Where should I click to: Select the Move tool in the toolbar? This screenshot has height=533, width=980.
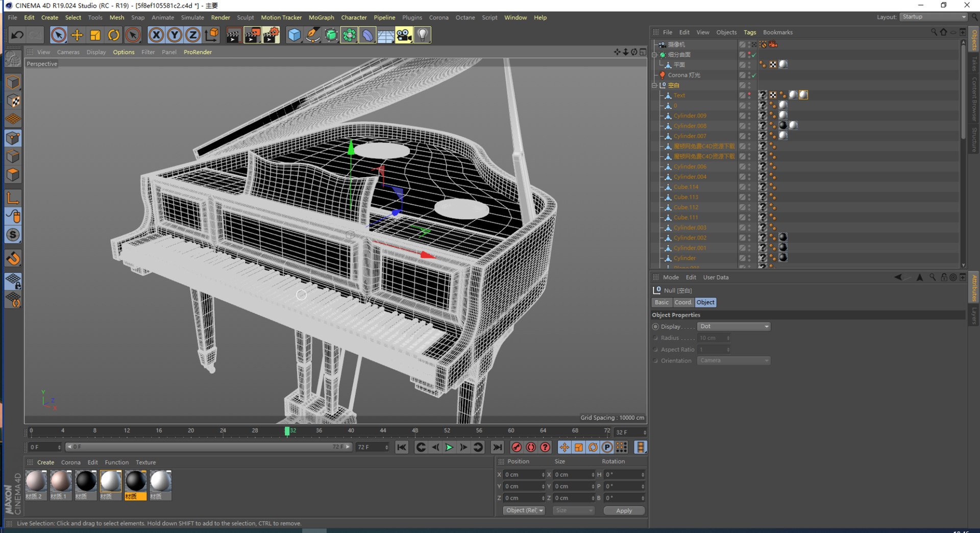tap(77, 35)
